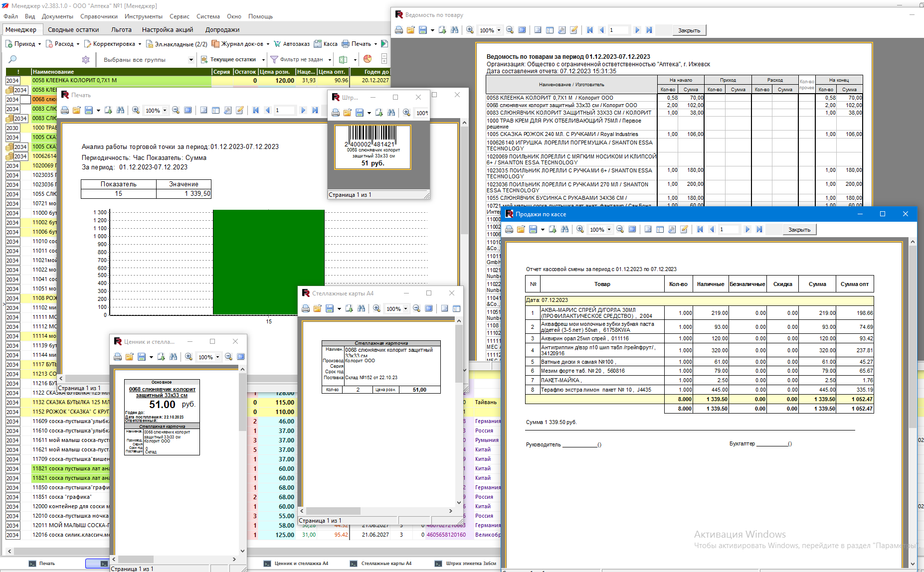Open the pie chart analysis icon

(368, 59)
